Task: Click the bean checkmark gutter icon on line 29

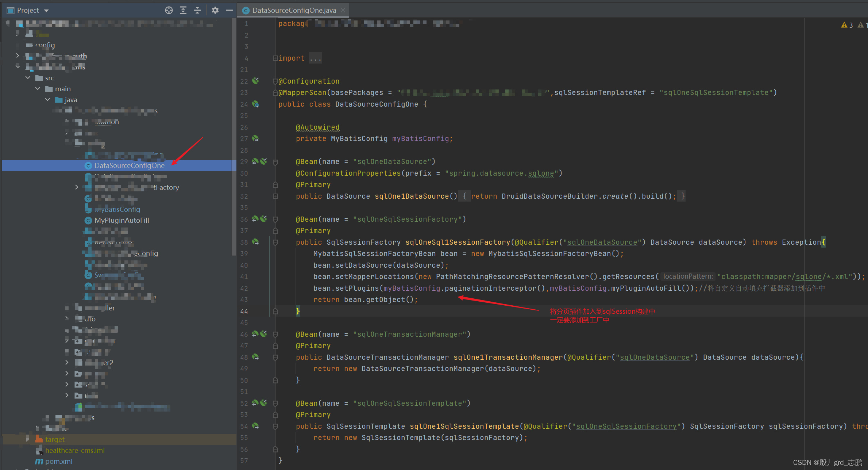Action: pyautogui.click(x=263, y=161)
